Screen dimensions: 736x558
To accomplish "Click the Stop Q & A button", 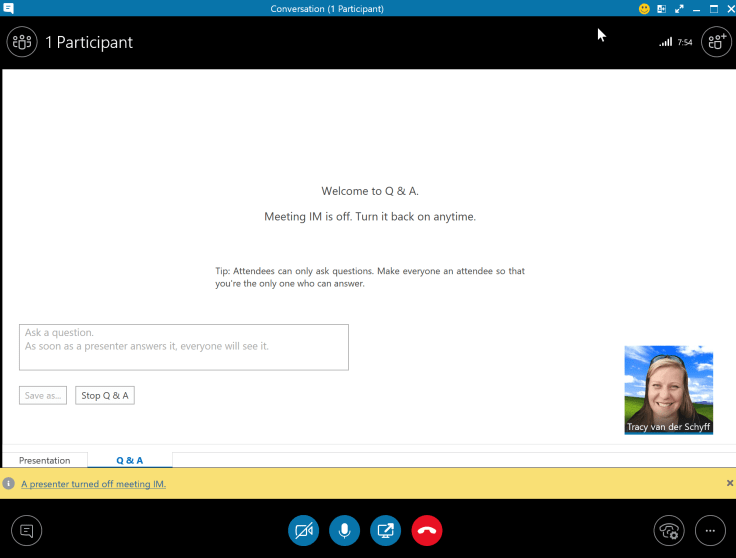I will tap(104, 395).
